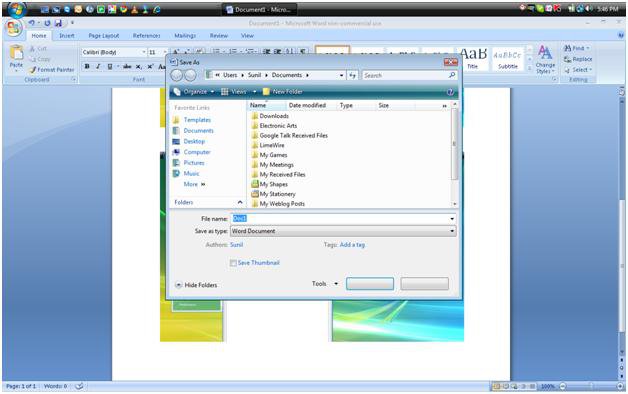Switch to the View ribbon tab

[247, 36]
